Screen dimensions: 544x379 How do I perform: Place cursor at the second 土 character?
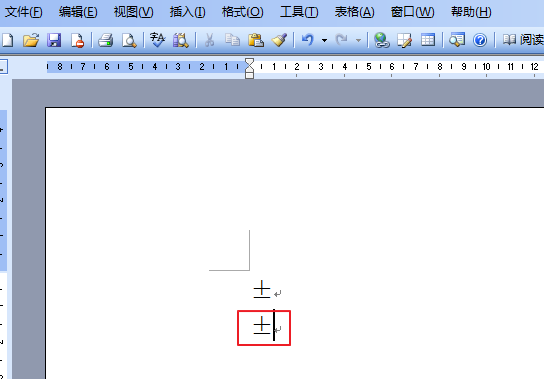pyautogui.click(x=262, y=326)
